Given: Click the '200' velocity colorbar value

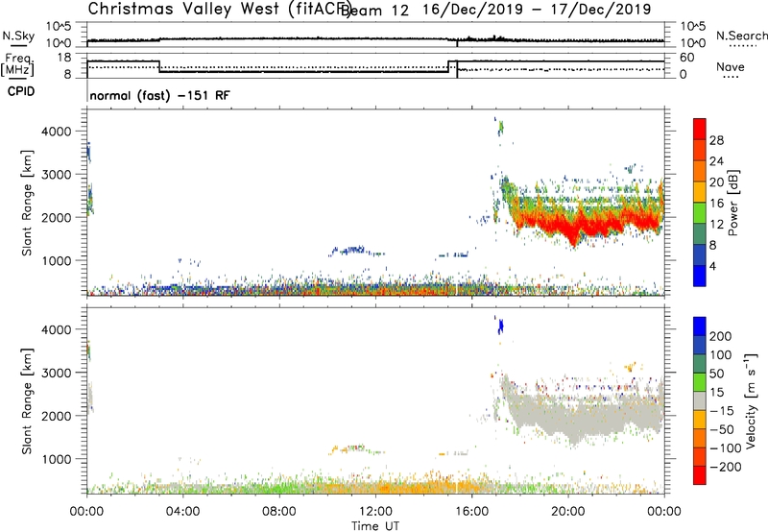Looking at the screenshot, I should pyautogui.click(x=721, y=336).
